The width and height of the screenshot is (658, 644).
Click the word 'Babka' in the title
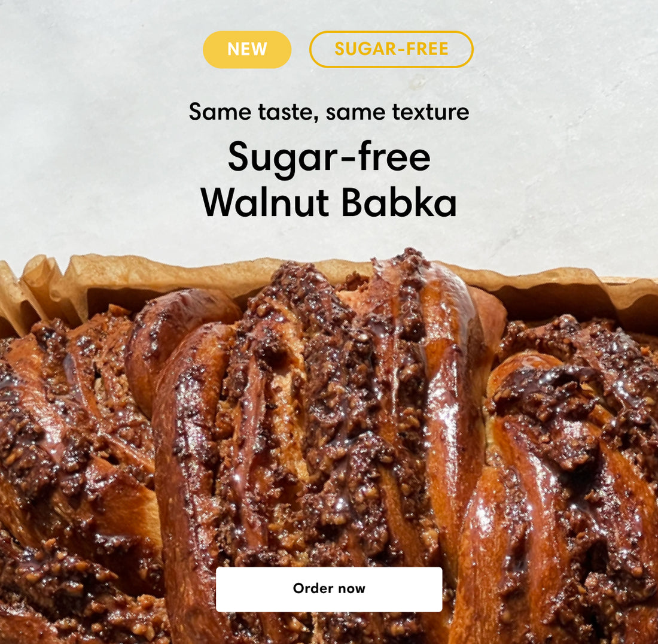pyautogui.click(x=398, y=202)
